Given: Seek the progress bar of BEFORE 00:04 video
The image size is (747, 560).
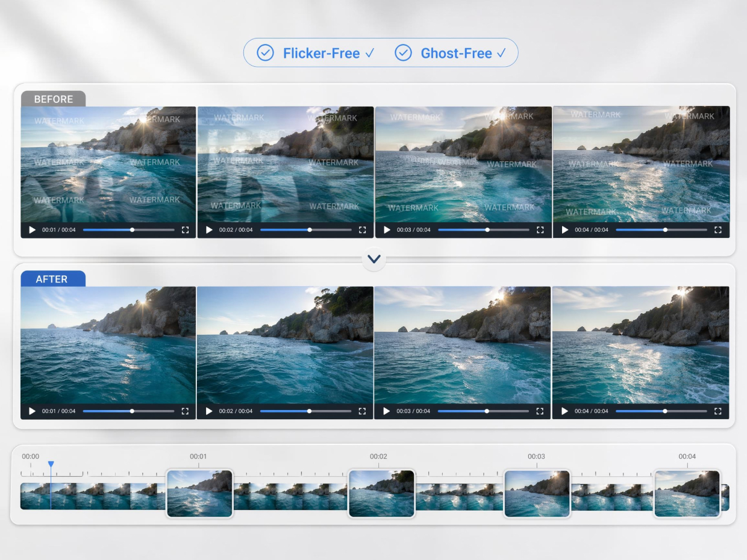Looking at the screenshot, I should point(661,230).
